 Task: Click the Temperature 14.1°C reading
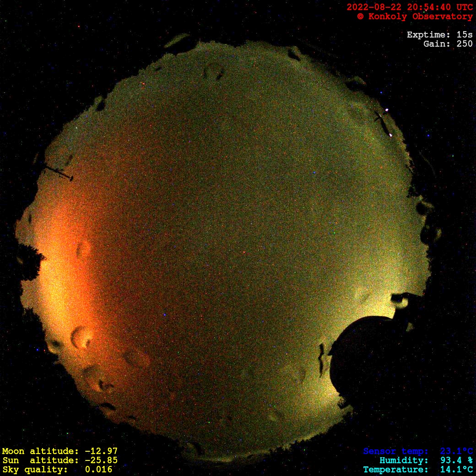tap(418, 470)
